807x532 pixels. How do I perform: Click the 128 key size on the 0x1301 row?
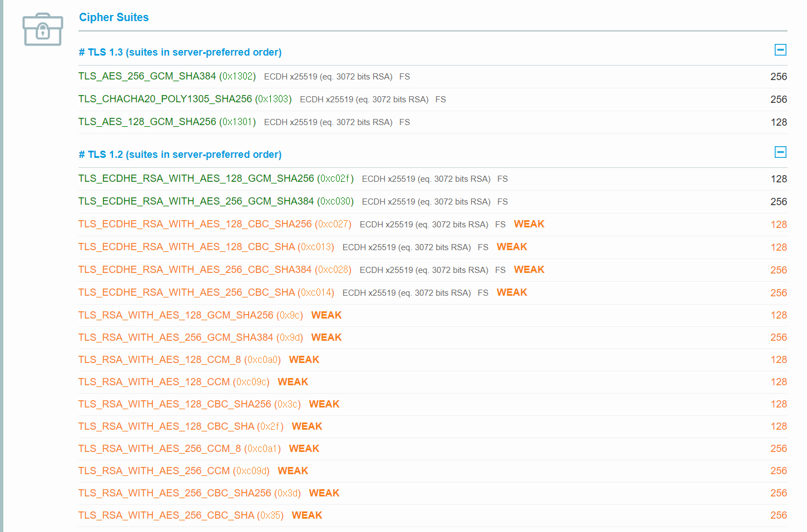779,122
